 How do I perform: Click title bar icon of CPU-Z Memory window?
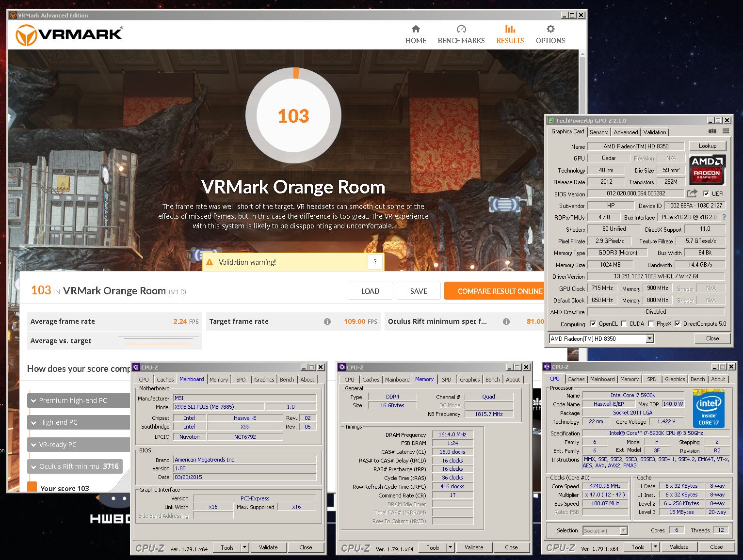click(x=342, y=368)
